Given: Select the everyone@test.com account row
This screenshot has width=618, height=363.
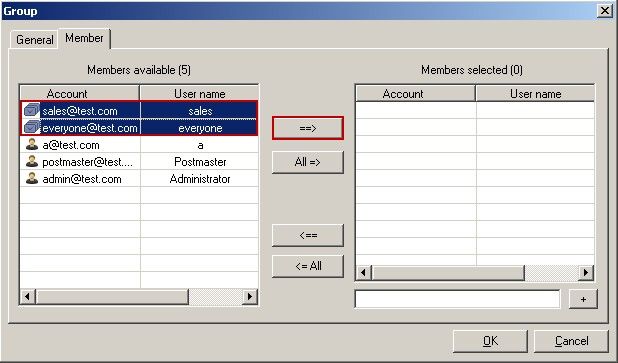Looking at the screenshot, I should pyautogui.click(x=139, y=128).
